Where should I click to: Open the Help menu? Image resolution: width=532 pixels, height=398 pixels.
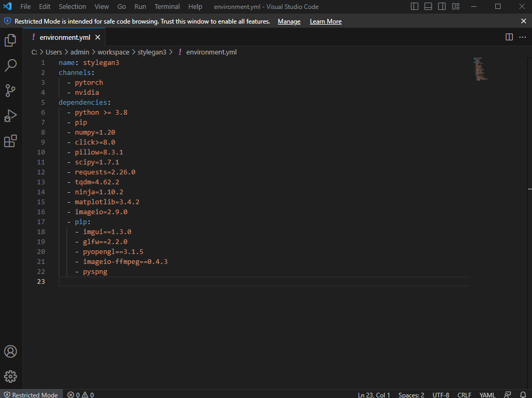click(195, 6)
